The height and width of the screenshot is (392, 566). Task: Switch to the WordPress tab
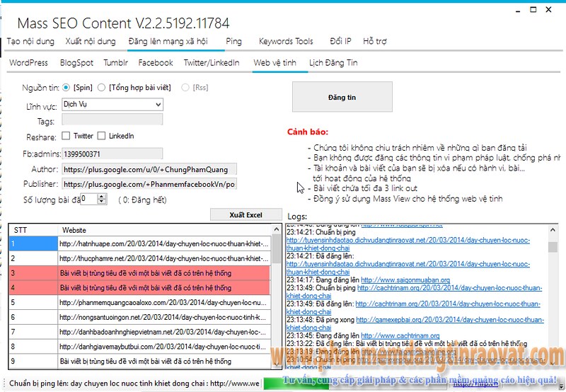point(28,63)
